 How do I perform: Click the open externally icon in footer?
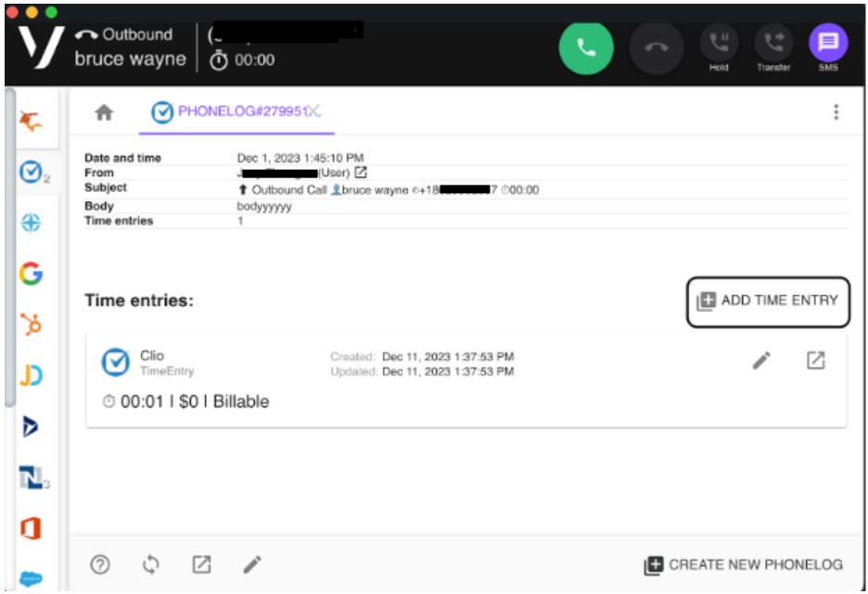(x=201, y=564)
